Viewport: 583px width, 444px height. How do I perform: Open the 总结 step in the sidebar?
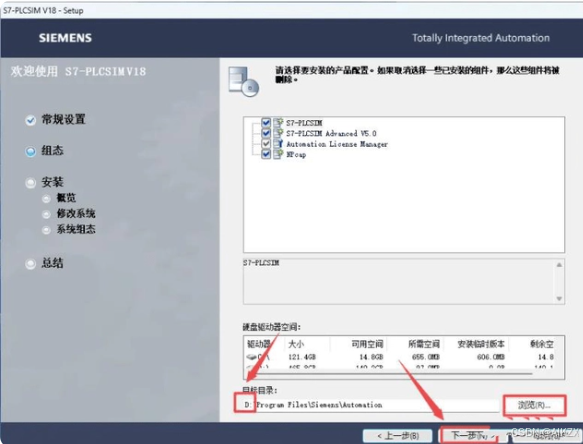pos(52,263)
